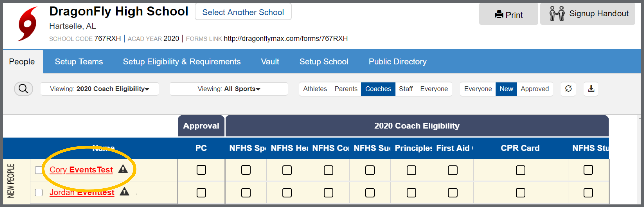Click the download export icon
Viewport: 644px width, 207px height.
(x=591, y=89)
